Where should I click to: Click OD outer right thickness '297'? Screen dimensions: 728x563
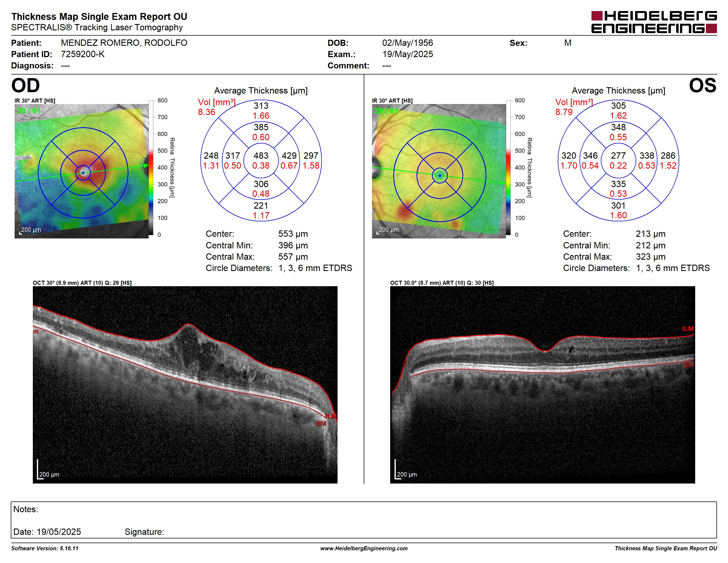(x=311, y=156)
